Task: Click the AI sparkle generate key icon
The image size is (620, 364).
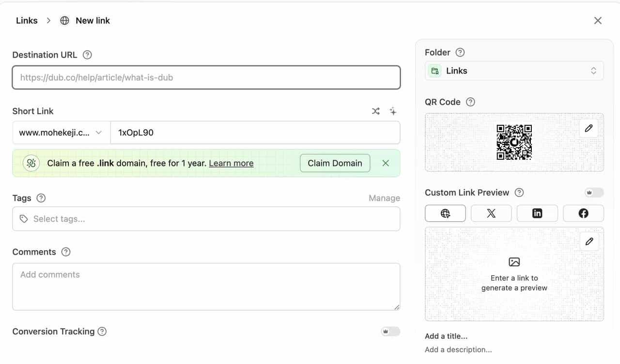Action: 393,111
